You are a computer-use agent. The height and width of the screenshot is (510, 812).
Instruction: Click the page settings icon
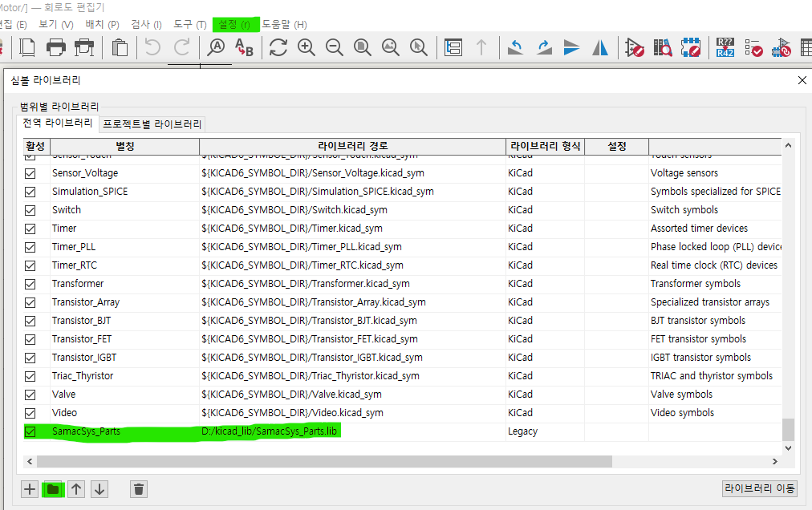pyautogui.click(x=27, y=47)
